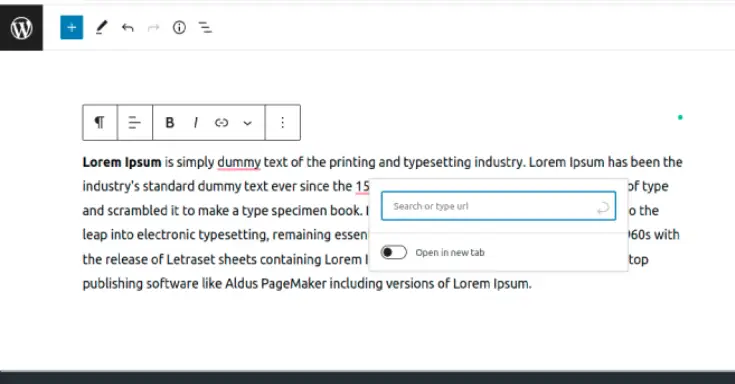Toggle italic formatting
The image size is (735, 384).
coord(195,122)
